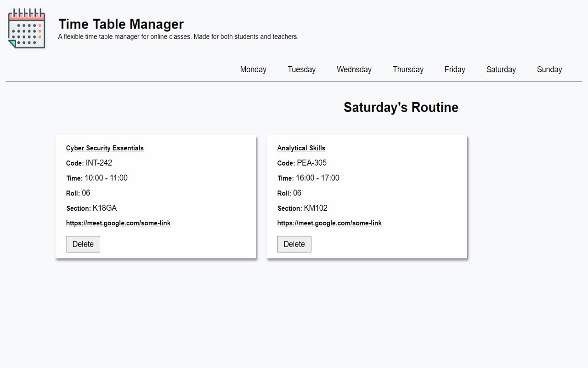Viewport: 588px width, 368px height.
Task: Open the Analytical Skills meet.google.com link
Action: [329, 223]
